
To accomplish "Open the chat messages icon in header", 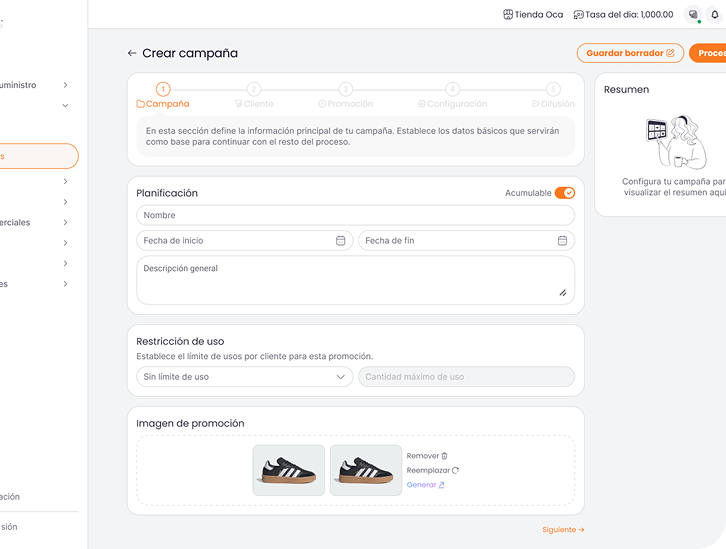I will [x=693, y=15].
